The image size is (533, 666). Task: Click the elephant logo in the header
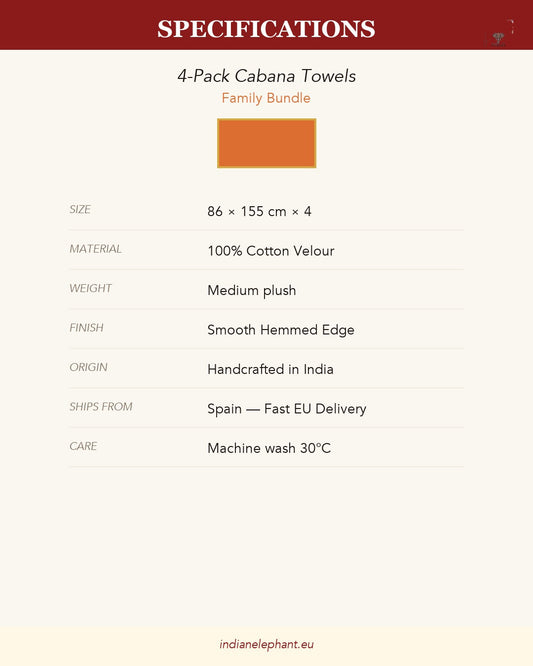499,33
